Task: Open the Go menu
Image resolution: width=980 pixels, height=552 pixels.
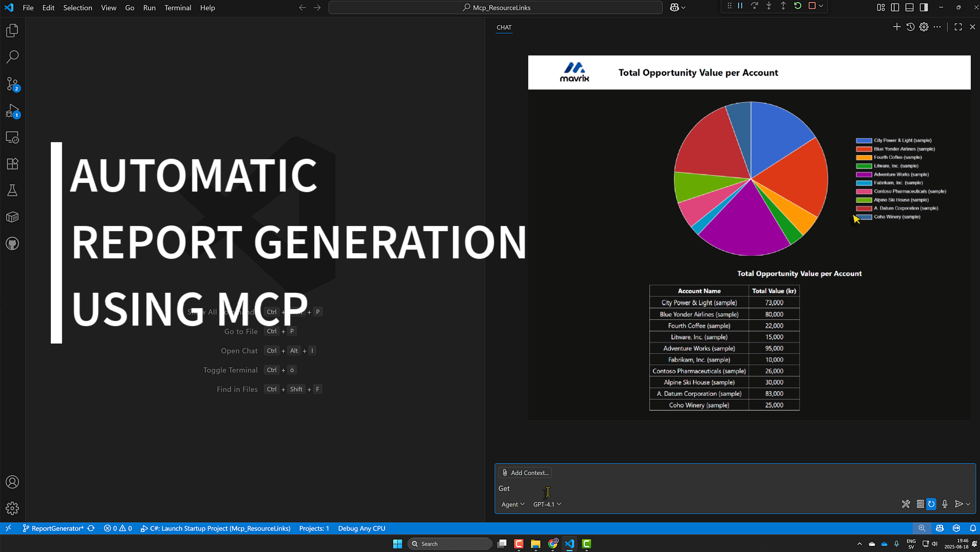Action: click(x=129, y=8)
